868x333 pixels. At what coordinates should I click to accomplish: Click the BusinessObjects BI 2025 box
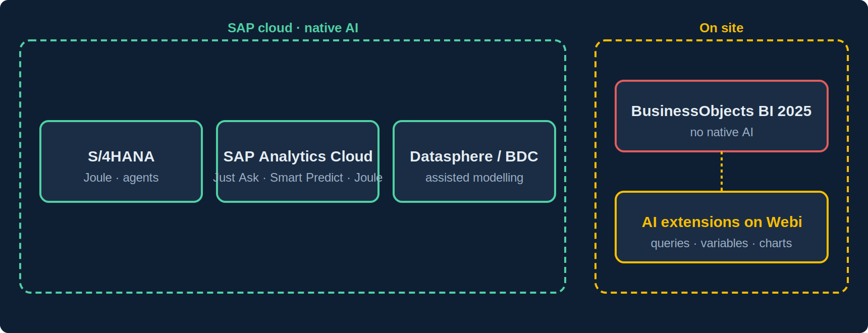click(x=722, y=116)
